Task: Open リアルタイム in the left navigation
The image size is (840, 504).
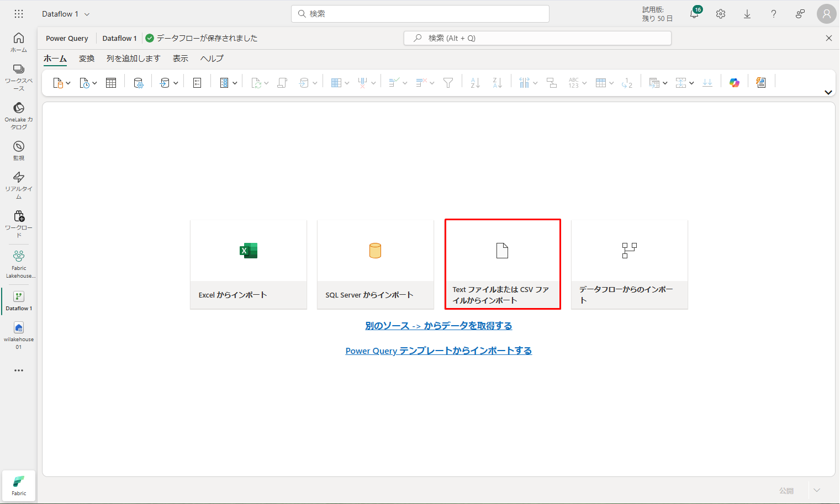Action: [x=19, y=185]
